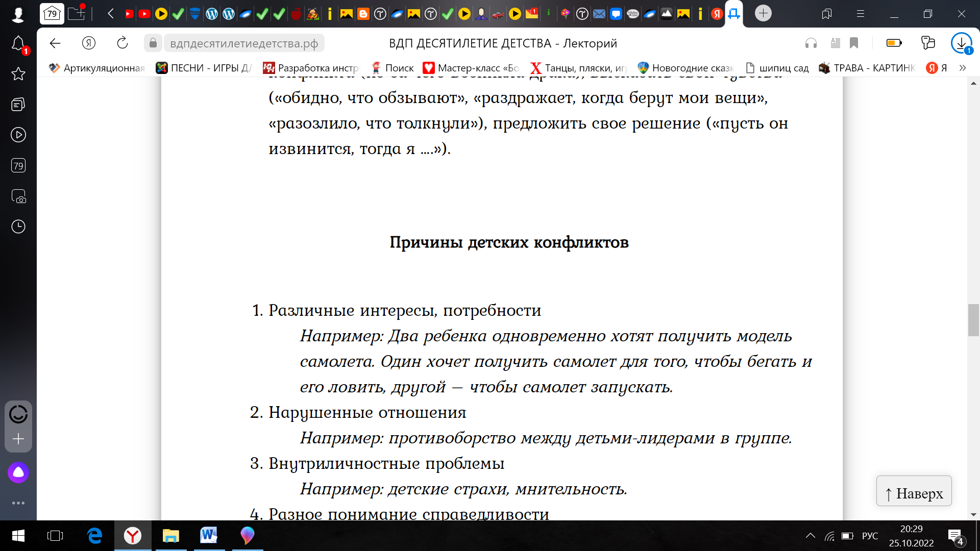
Task: Add a sidebar app with plus
Action: (18, 439)
